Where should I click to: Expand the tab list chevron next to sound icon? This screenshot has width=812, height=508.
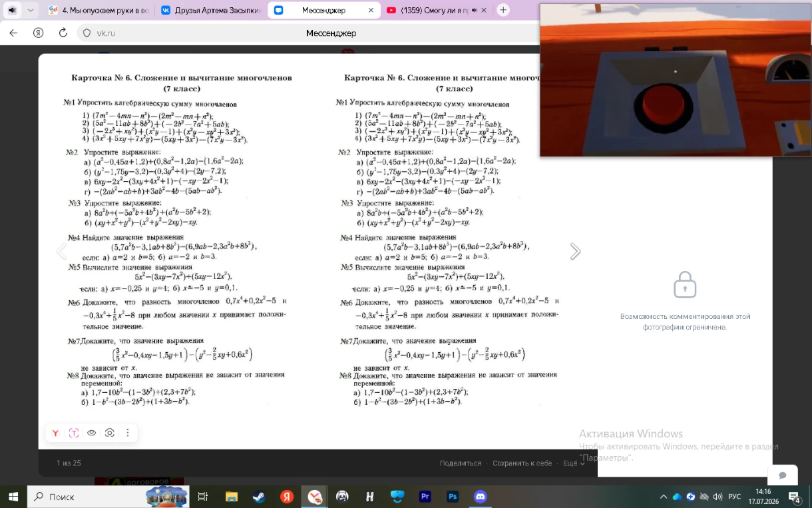[31, 11]
